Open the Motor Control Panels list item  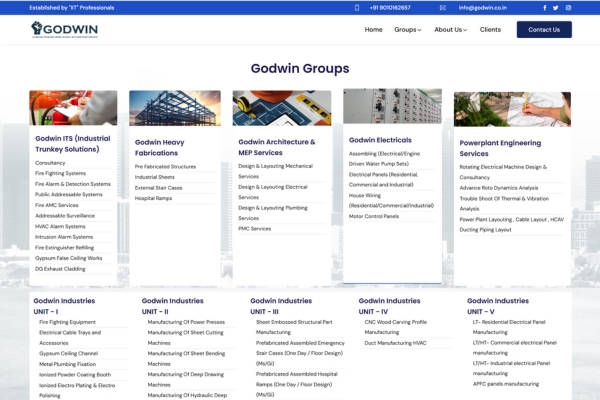pyautogui.click(x=373, y=216)
